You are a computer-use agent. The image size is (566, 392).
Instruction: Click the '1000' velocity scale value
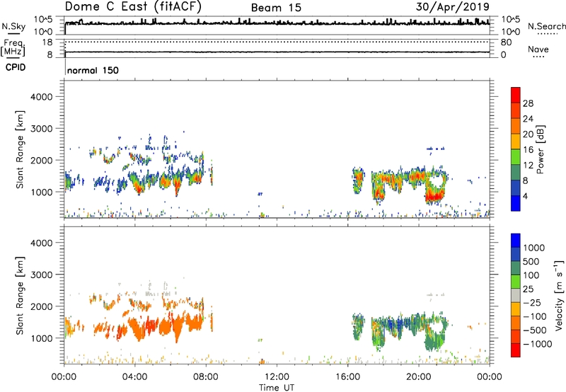click(x=534, y=248)
